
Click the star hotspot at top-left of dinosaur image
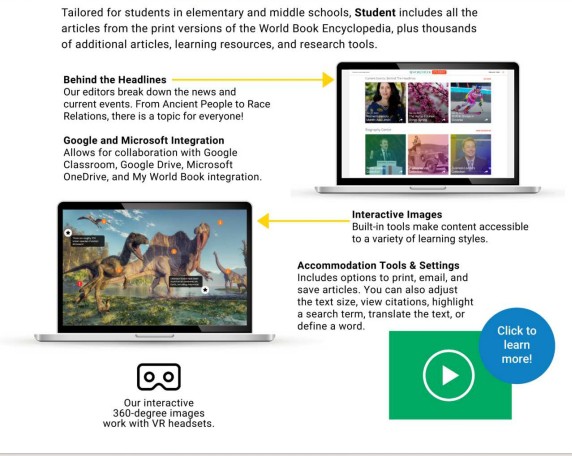(x=68, y=232)
